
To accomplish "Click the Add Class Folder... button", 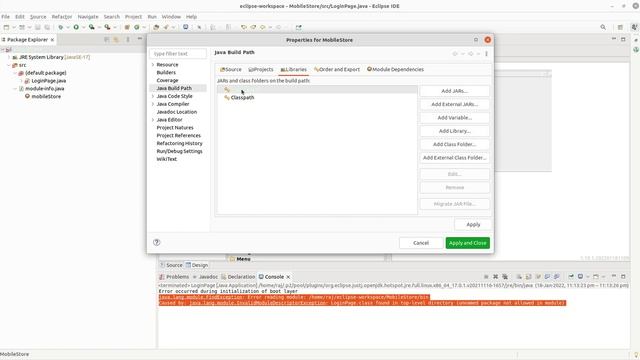I will 454,144.
